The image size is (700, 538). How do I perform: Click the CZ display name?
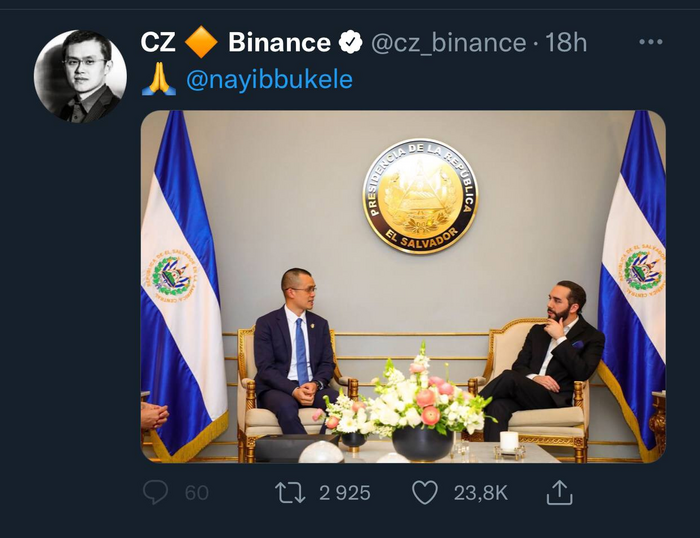tap(158, 43)
